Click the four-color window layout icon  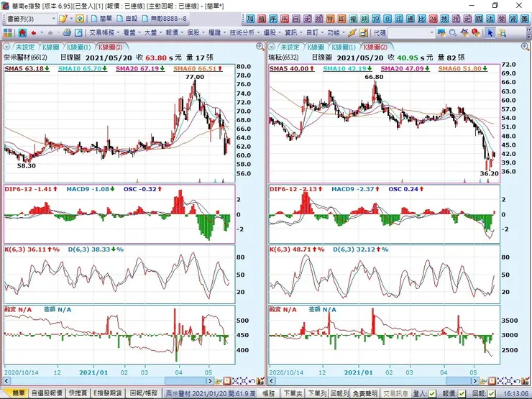click(x=8, y=33)
